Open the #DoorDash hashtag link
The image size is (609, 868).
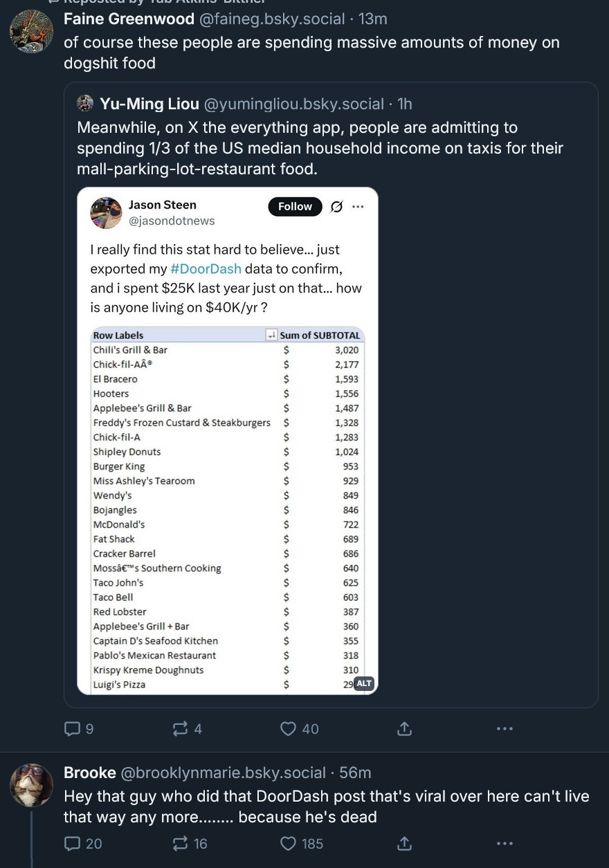pyautogui.click(x=206, y=268)
